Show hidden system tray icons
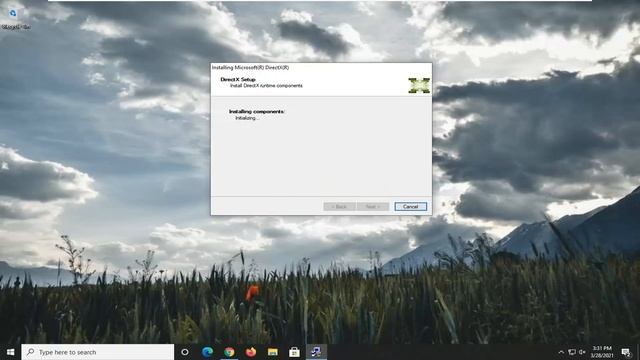The height and width of the screenshot is (360, 640). coord(561,352)
